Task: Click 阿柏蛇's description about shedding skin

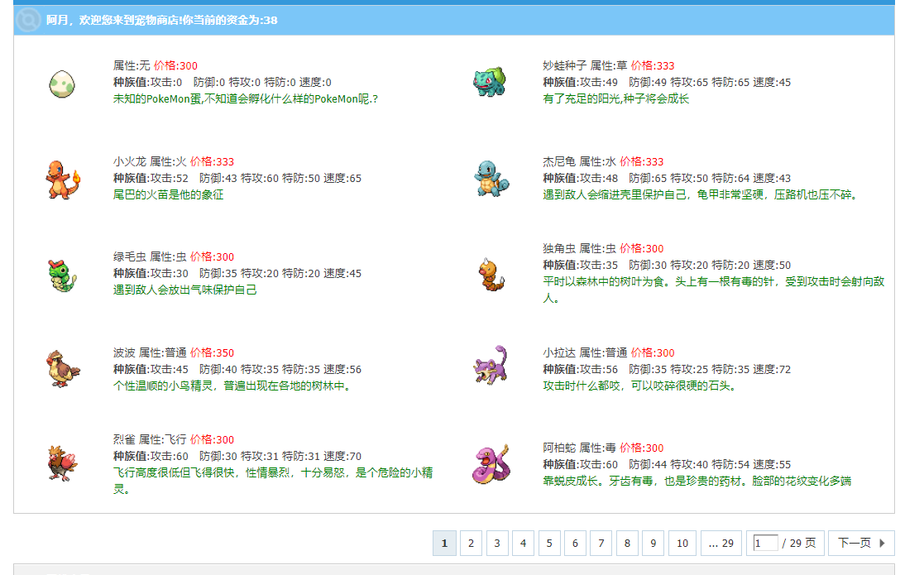Action: (697, 481)
